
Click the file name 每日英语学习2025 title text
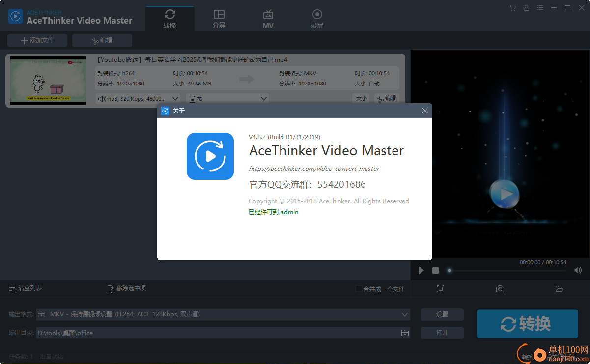(x=192, y=60)
